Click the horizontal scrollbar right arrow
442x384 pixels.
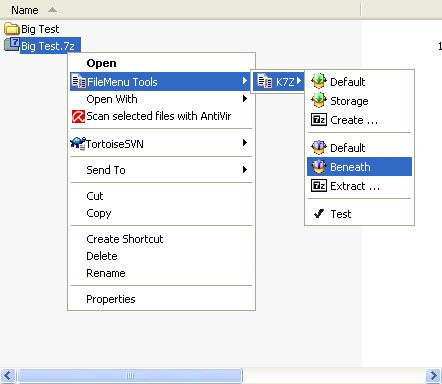[x=434, y=376]
